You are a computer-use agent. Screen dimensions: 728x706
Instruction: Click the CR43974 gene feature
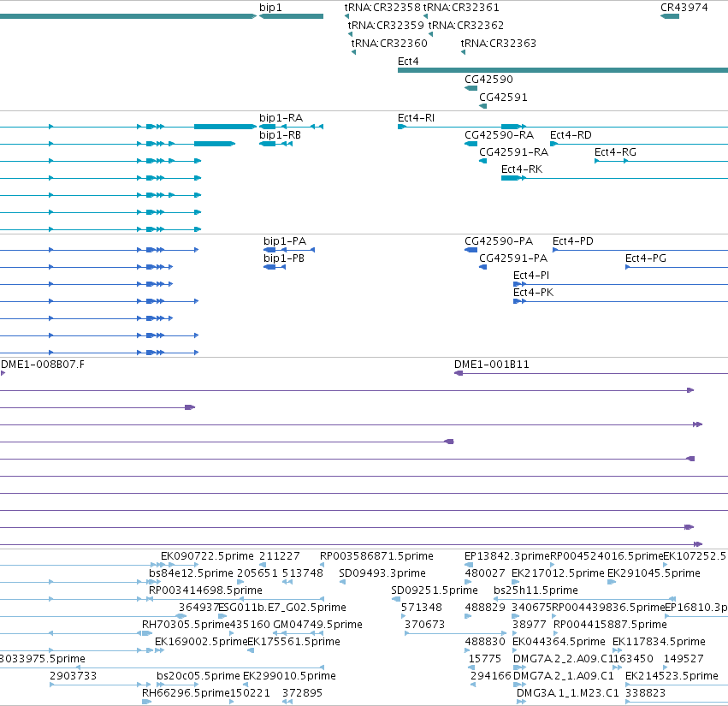(670, 16)
